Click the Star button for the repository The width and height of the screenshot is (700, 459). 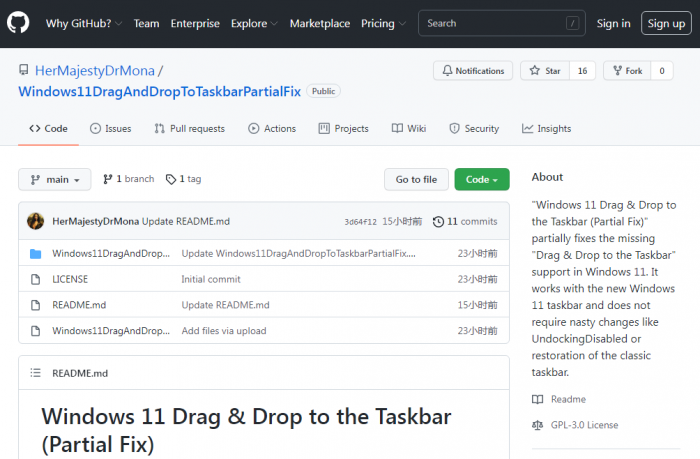point(544,71)
